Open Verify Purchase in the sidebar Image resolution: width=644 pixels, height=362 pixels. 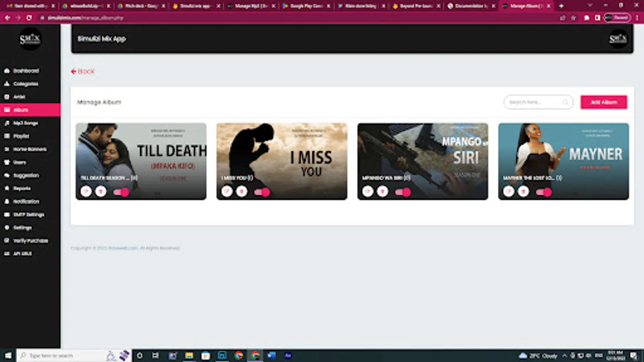[x=26, y=241]
